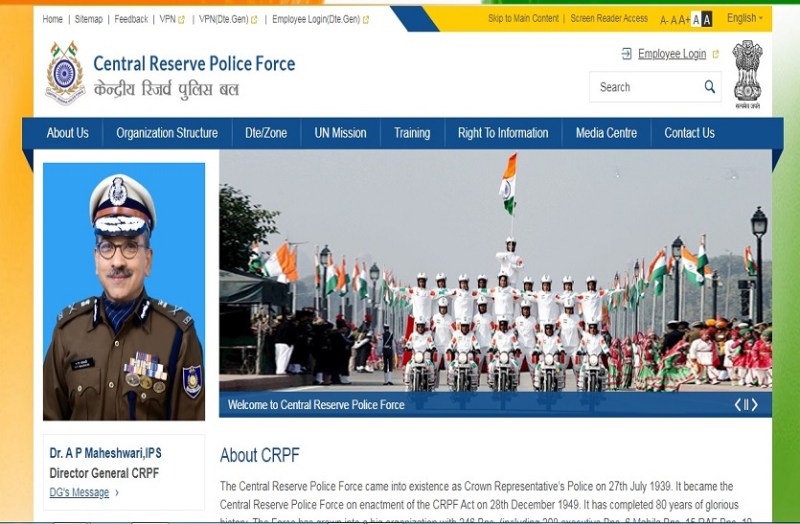Advance to next banner slide
This screenshot has height=524, width=800.
(x=755, y=405)
